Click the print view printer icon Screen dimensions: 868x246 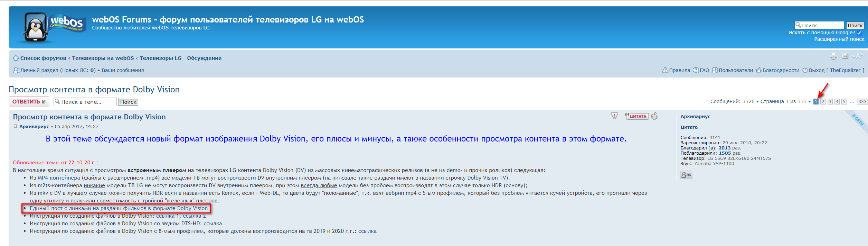[833, 56]
